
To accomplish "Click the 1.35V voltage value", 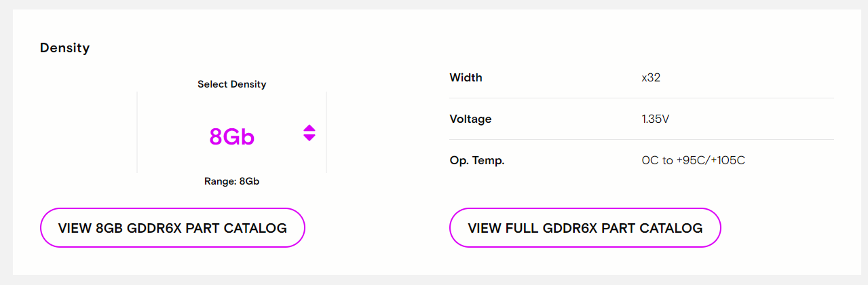I will point(656,119).
